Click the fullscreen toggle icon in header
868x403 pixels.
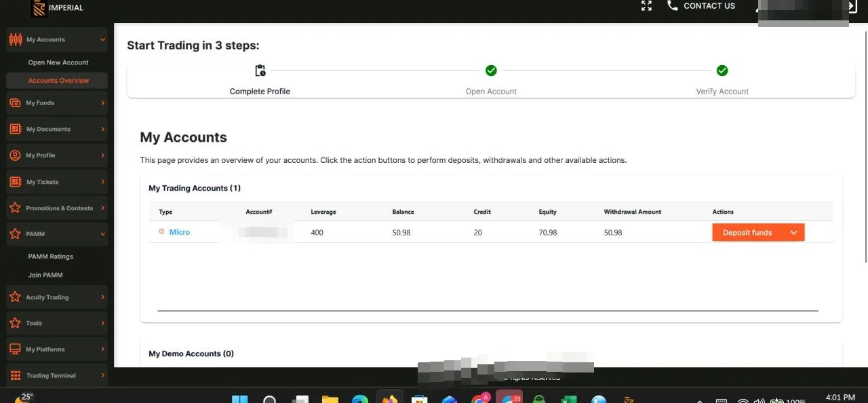pyautogui.click(x=646, y=6)
